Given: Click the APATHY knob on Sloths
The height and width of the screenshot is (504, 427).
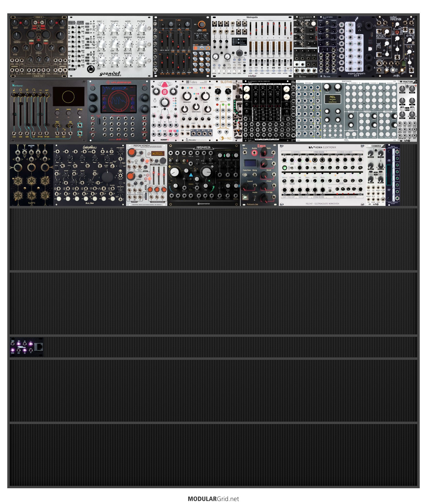Looking at the screenshot, I should pyautogui.click(x=218, y=91).
